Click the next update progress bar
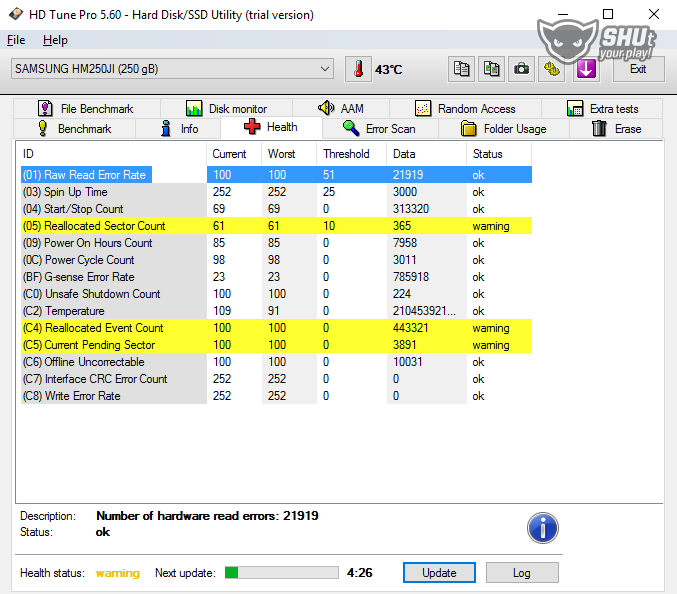 [282, 572]
